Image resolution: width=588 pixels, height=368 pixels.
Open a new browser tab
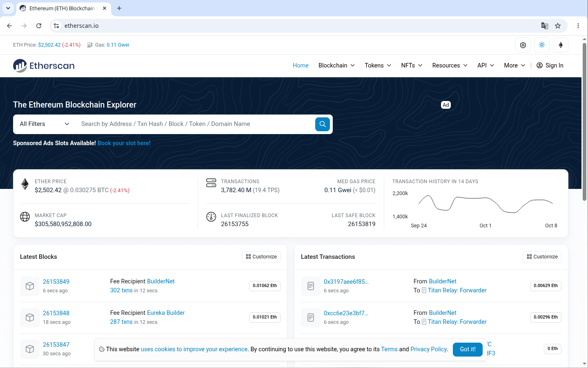[x=119, y=8]
